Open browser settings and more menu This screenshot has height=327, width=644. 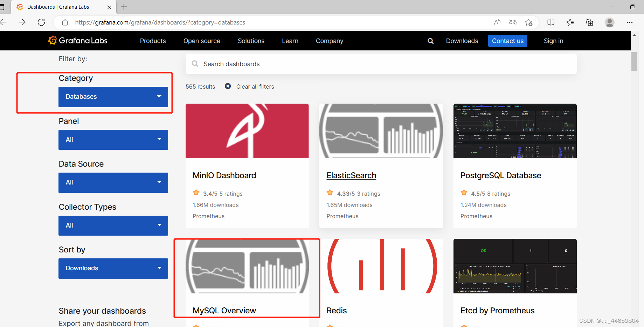(x=630, y=22)
